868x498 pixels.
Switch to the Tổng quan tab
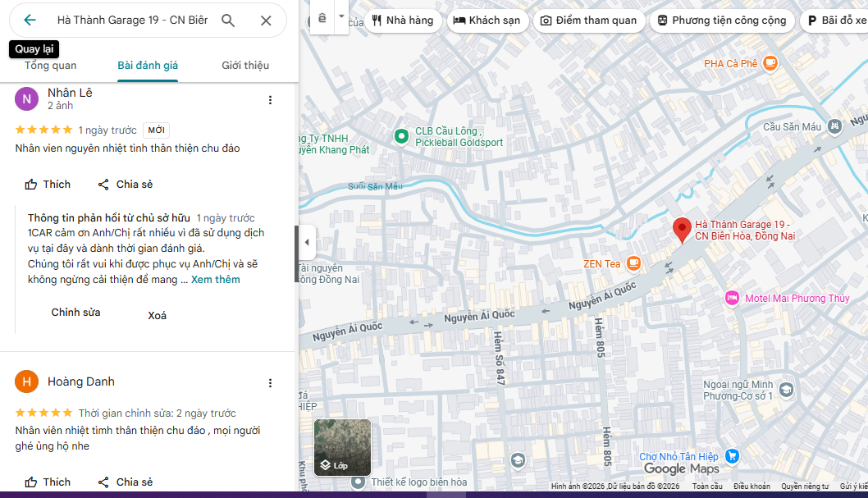click(50, 66)
